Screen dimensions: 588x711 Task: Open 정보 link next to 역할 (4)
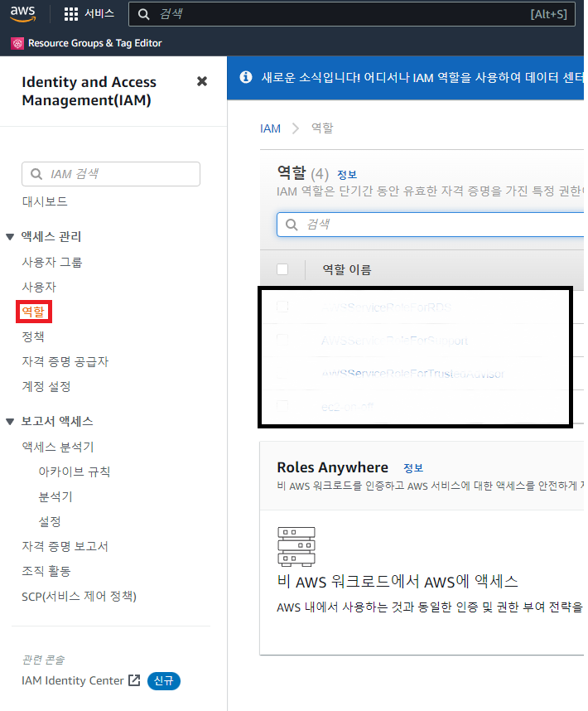click(347, 175)
